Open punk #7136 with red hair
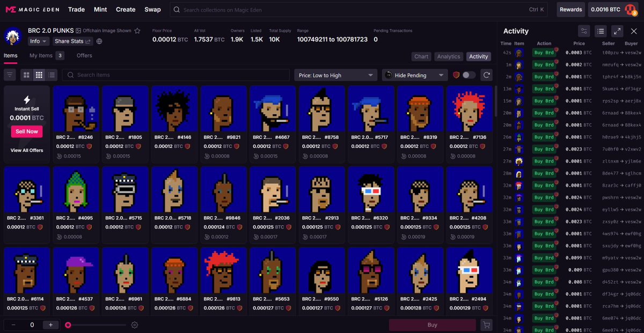The height and width of the screenshot is (333, 644). (x=469, y=109)
